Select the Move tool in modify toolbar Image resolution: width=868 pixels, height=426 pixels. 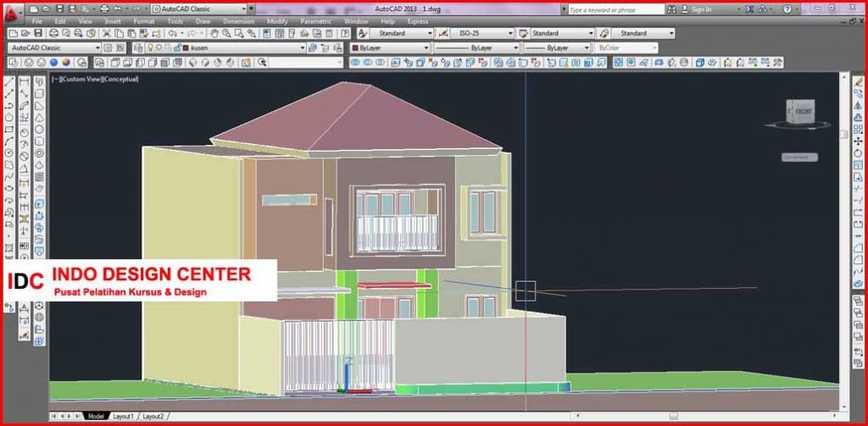pos(858,141)
